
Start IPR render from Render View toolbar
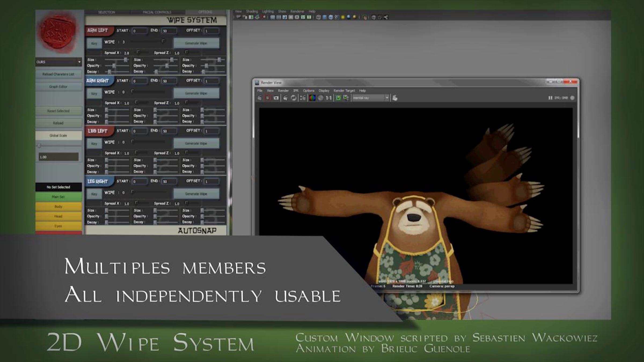coord(286,98)
